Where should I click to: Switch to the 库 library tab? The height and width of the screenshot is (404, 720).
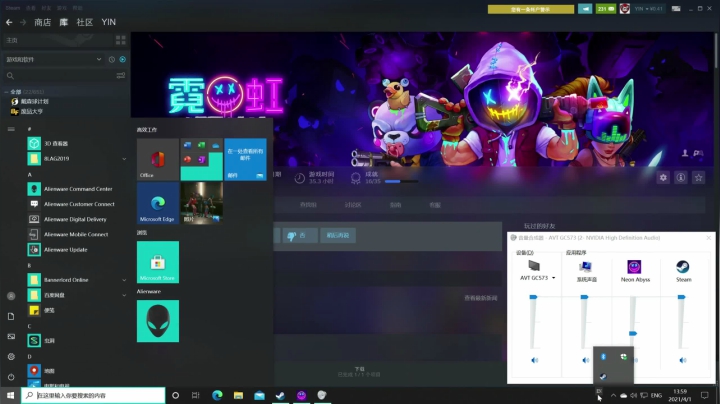click(x=64, y=22)
